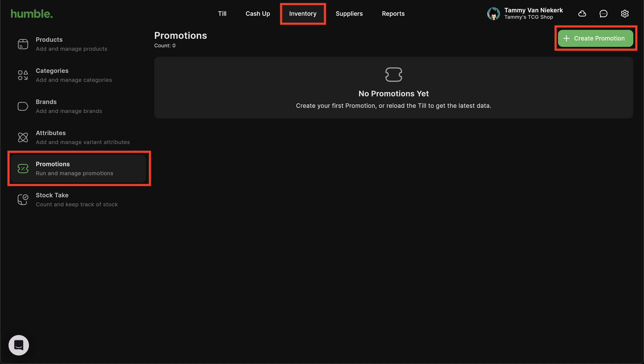Click the green Promotions ticket icon

(x=23, y=168)
